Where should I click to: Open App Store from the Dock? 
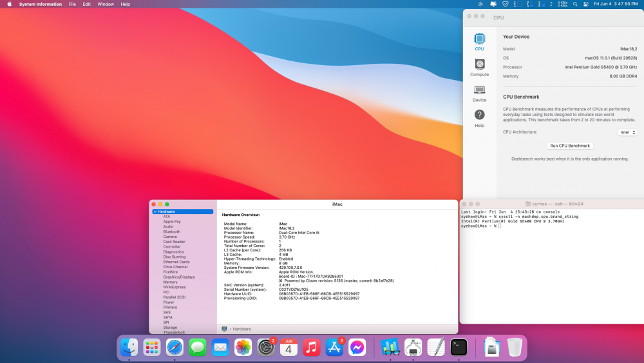334,348
